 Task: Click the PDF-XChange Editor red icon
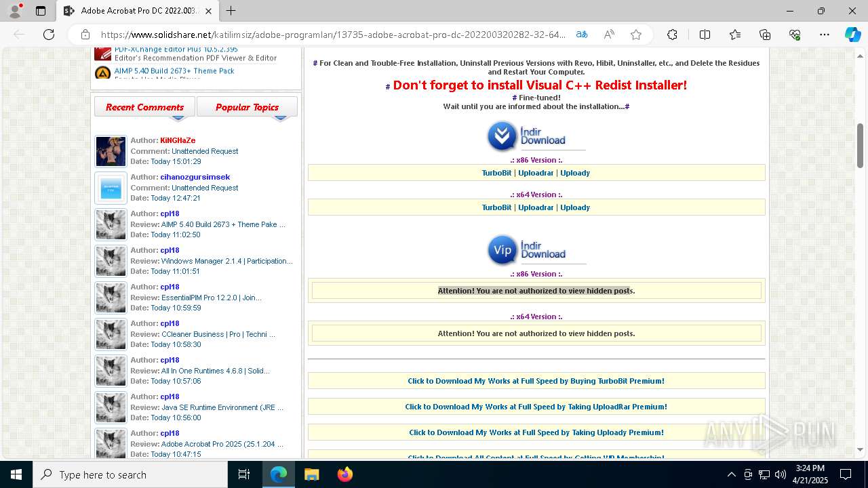point(103,54)
